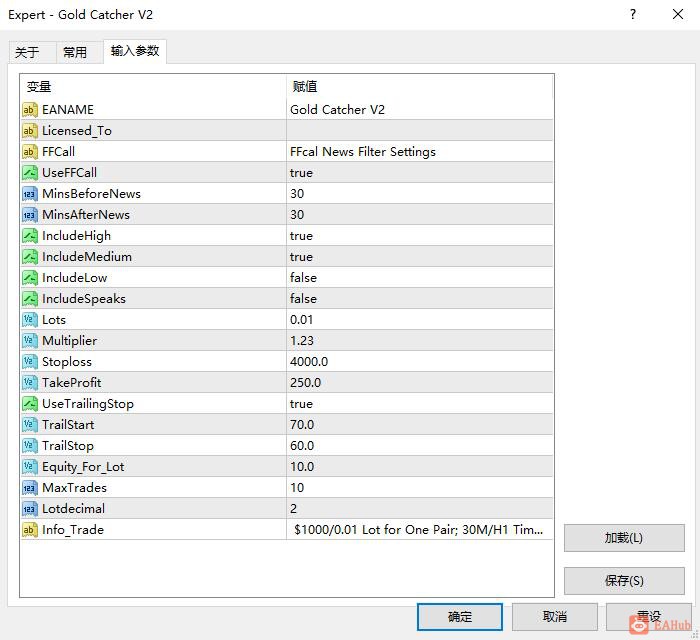Click the double icon beside Stoploss

(29, 362)
